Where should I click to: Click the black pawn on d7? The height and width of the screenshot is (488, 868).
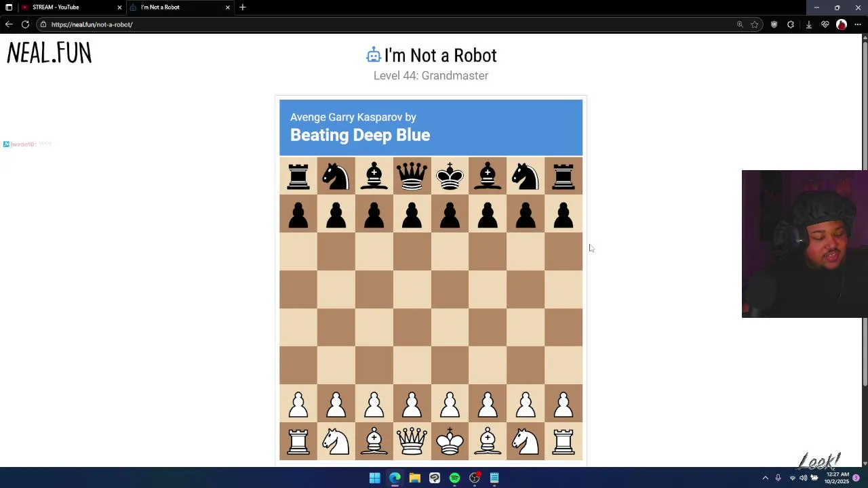tap(412, 214)
